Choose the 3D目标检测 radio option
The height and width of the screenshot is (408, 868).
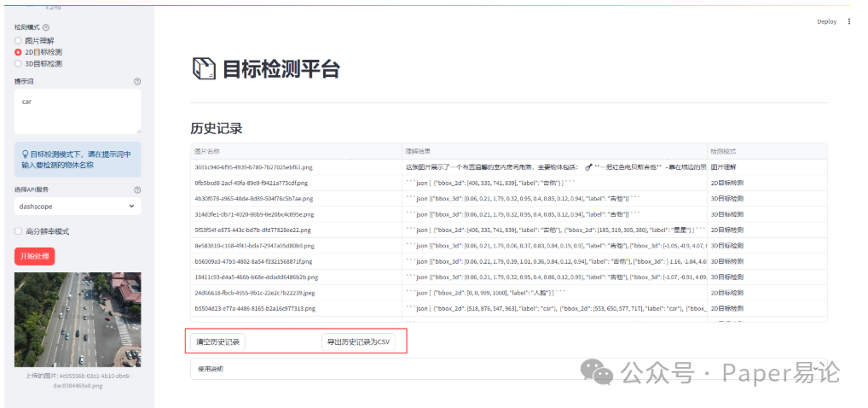38,64
